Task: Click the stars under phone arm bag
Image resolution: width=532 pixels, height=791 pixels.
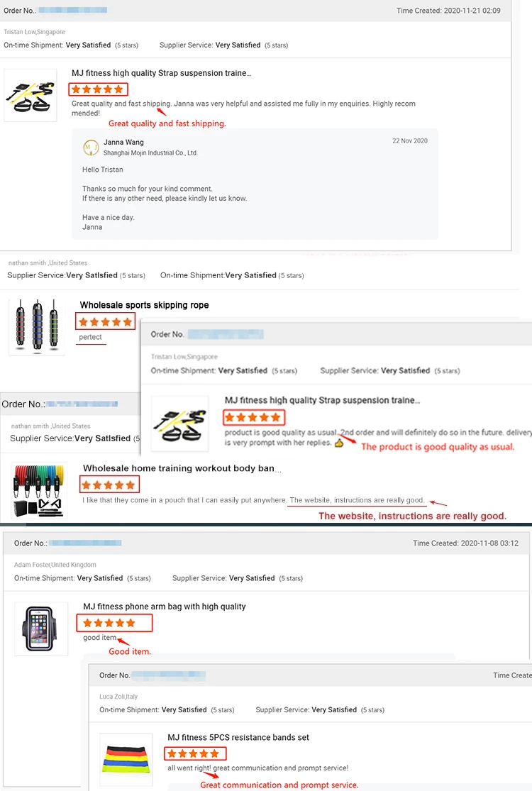Action: (109, 623)
